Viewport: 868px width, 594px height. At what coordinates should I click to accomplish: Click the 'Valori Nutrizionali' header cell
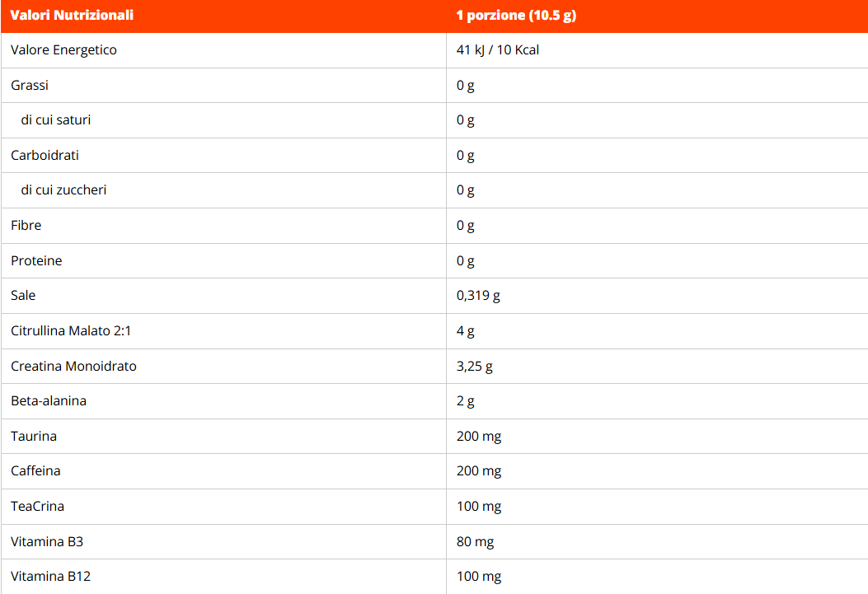tap(72, 16)
